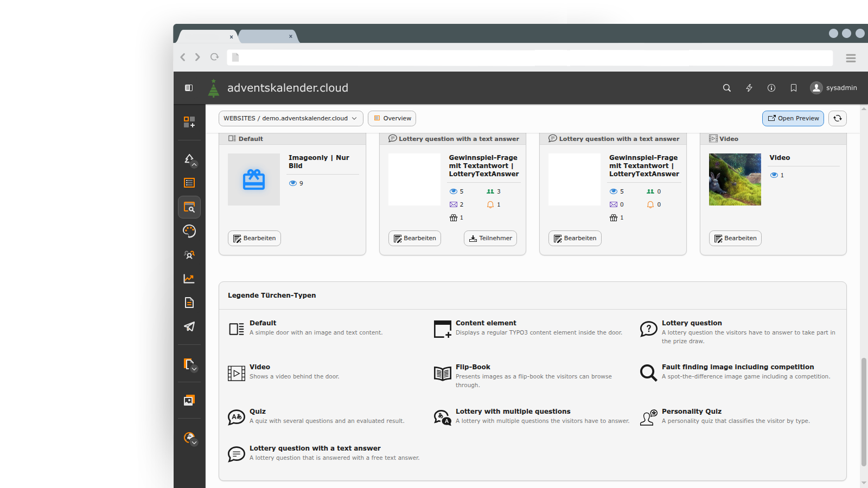Switch to the Overview view
This screenshot has height=488, width=868.
[392, 118]
